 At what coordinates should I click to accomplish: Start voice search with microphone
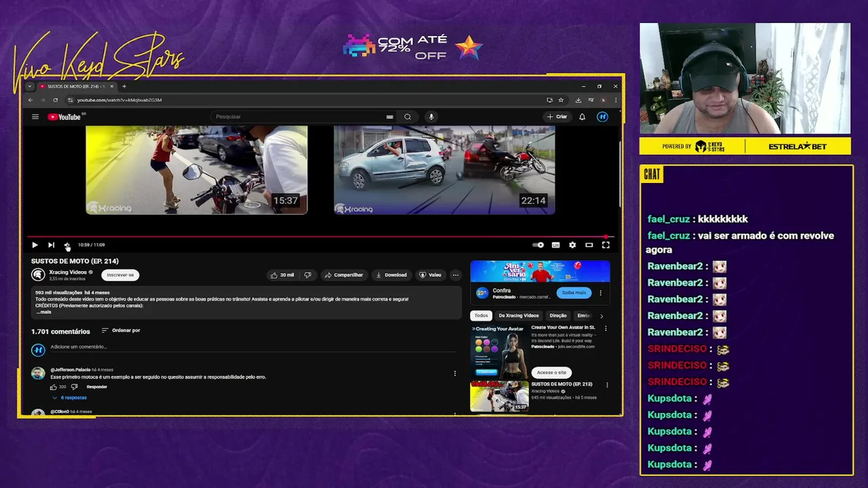pos(431,117)
